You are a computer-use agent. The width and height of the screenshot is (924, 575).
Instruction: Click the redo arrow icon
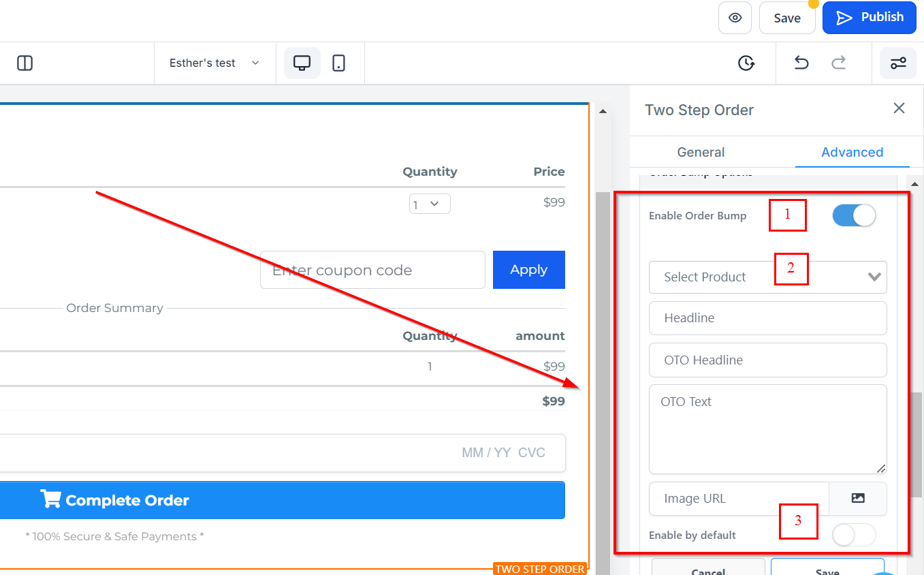[839, 63]
